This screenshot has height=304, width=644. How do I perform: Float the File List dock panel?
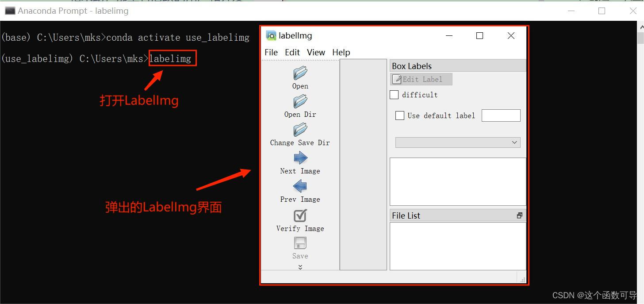click(x=519, y=215)
